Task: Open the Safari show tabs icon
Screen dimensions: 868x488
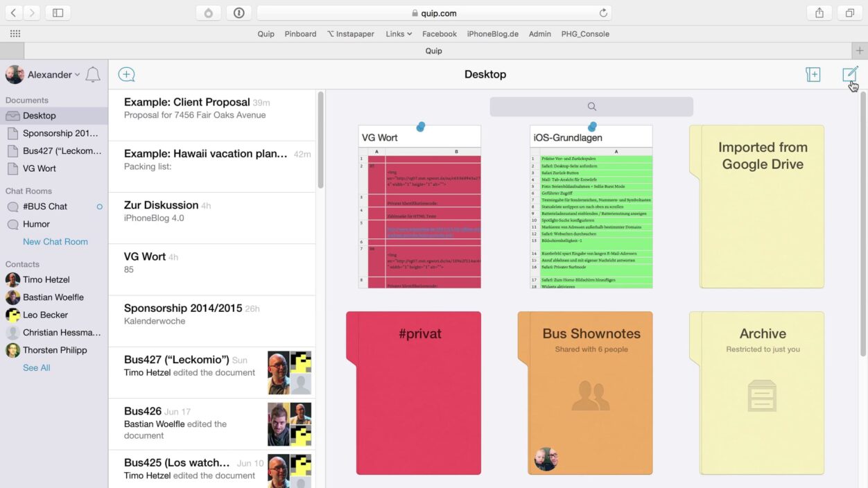Action: tap(849, 12)
